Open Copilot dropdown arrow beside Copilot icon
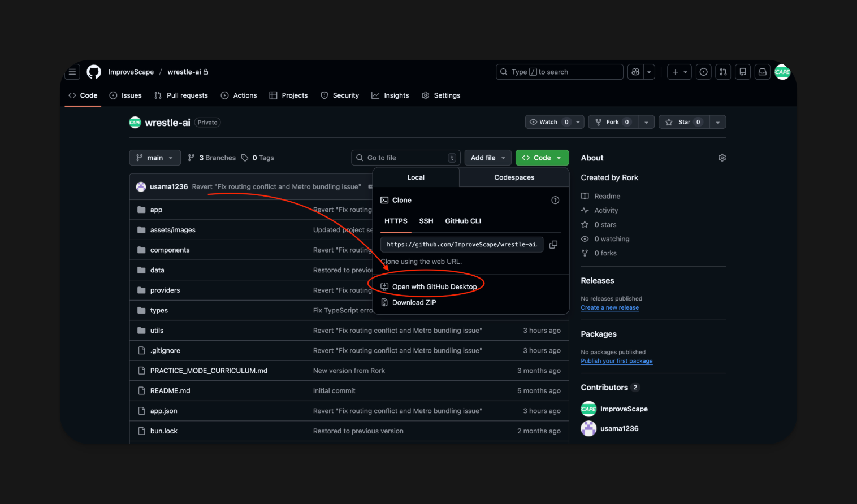Image resolution: width=857 pixels, height=504 pixels. click(x=649, y=72)
